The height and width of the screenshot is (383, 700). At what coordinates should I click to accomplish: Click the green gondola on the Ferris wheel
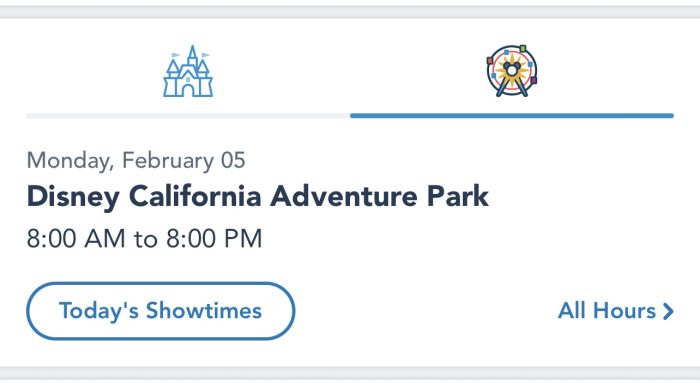(523, 48)
